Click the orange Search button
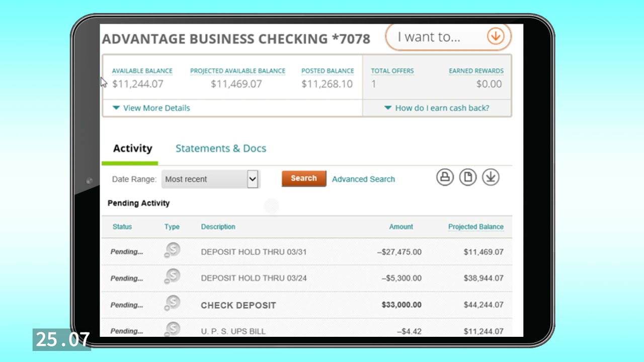Screen dimensions: 644x362 (304, 178)
